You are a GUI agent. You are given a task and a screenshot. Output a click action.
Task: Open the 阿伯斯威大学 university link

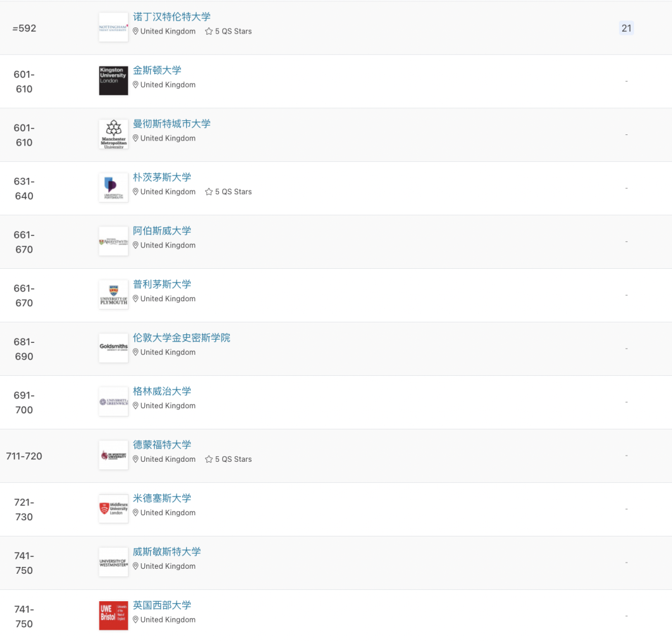(162, 231)
